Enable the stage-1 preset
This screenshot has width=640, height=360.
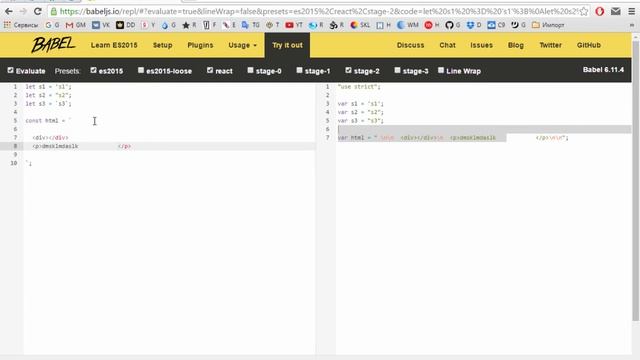299,70
